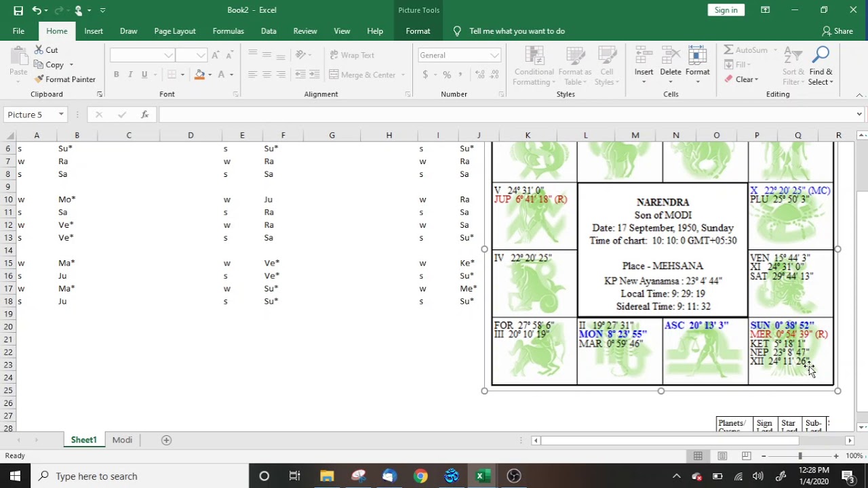868x488 pixels.
Task: Click the AutoSum sigma icon
Action: point(728,50)
